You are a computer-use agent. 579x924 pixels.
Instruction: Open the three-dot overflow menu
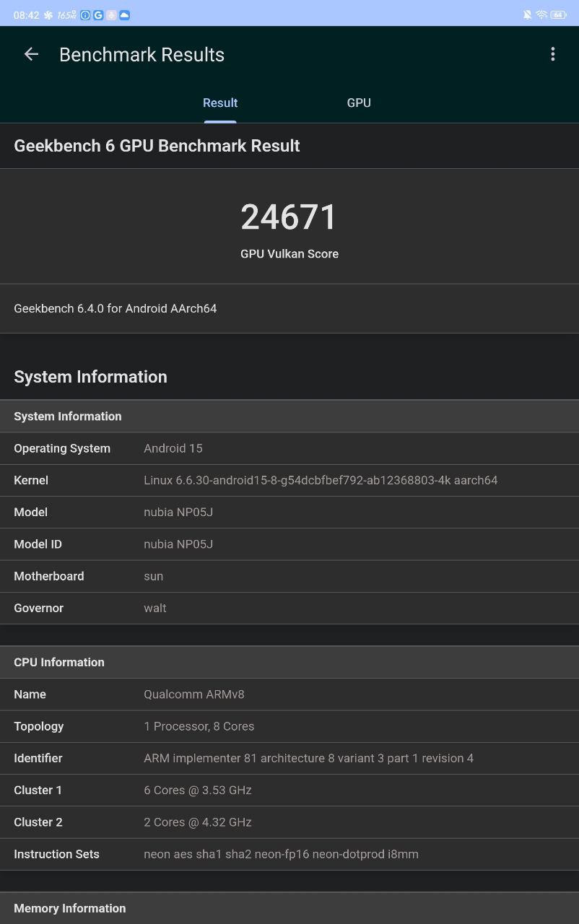pos(552,54)
